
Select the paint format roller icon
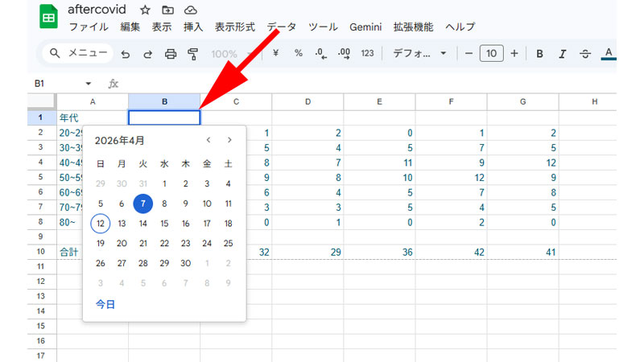(193, 54)
